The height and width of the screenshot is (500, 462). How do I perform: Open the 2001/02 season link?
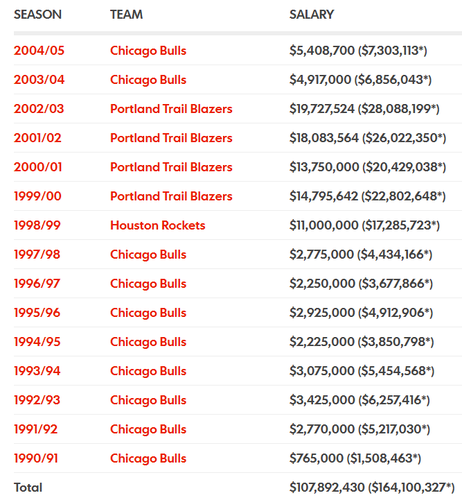38,138
